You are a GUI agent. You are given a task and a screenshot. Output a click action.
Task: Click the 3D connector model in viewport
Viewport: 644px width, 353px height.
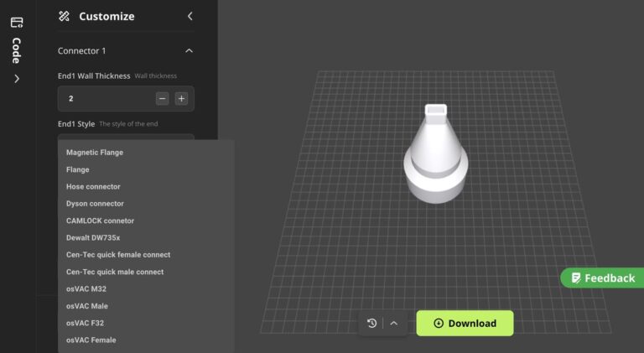436,154
